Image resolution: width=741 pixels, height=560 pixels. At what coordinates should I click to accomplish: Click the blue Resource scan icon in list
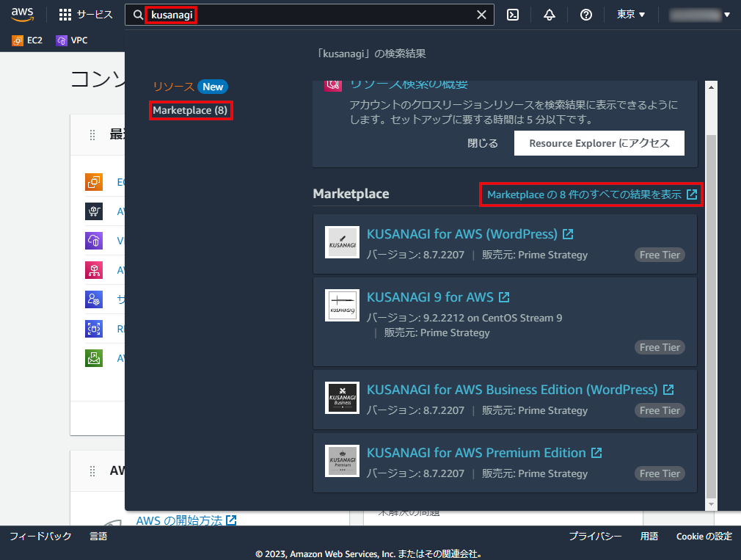pyautogui.click(x=94, y=328)
